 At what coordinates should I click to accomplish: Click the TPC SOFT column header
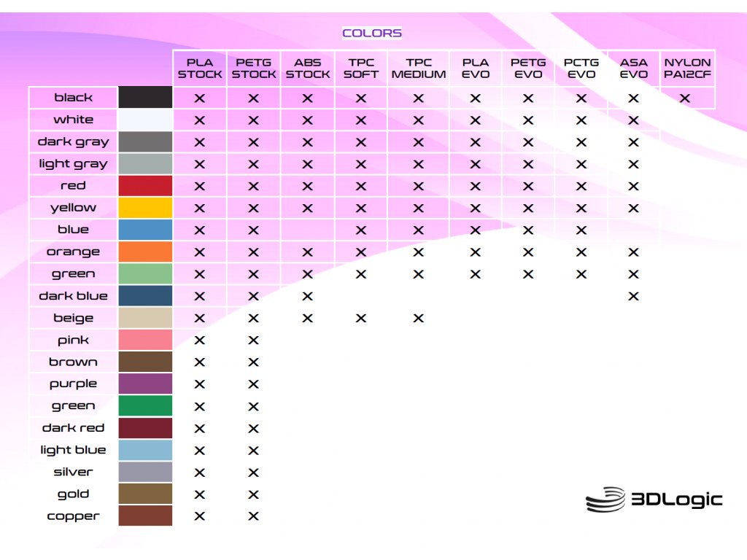coord(361,69)
